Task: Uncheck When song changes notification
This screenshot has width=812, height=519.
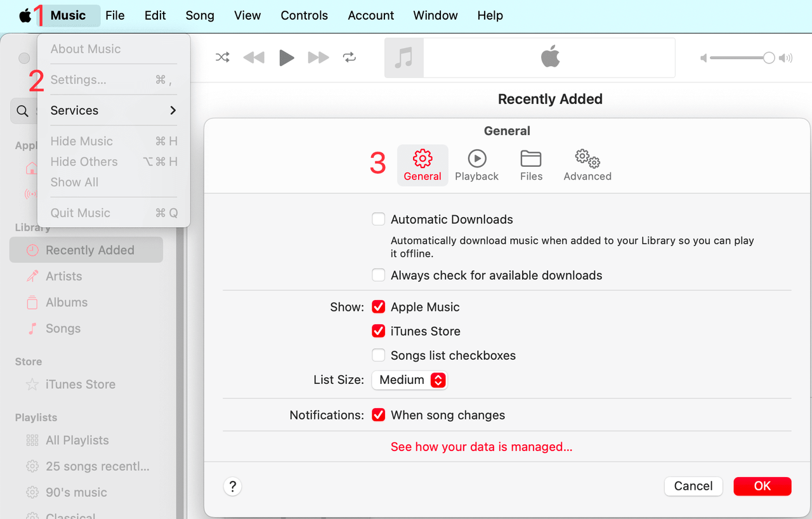Action: 379,415
